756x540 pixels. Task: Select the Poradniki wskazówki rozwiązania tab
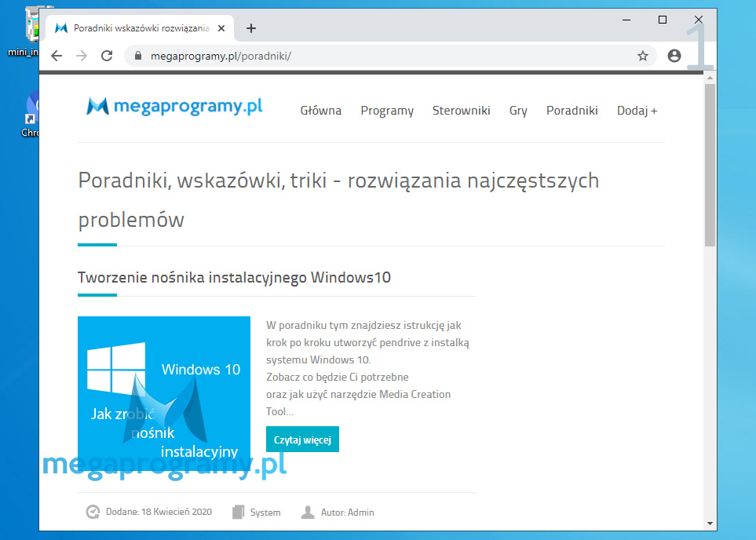click(x=140, y=28)
